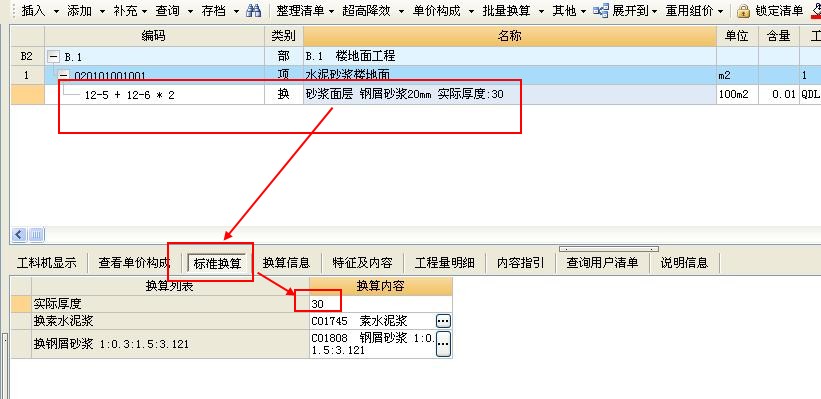
Task: Click 批量换算 in the toolbar
Action: [x=506, y=10]
